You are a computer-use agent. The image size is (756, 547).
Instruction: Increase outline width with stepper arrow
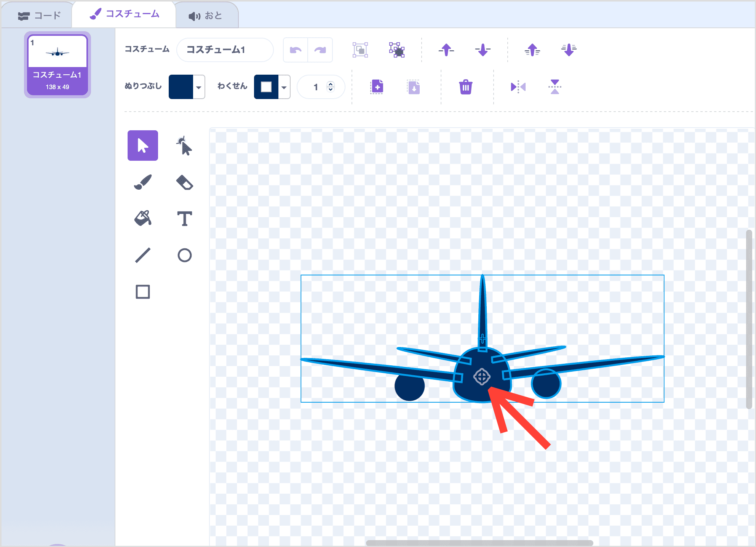pos(331,84)
